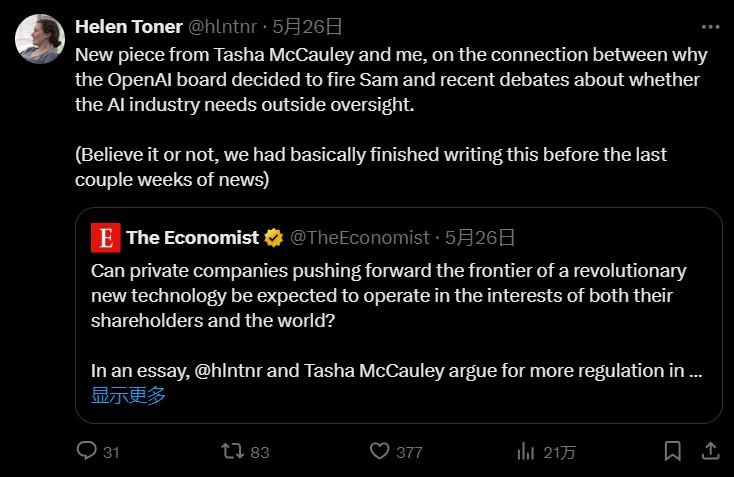Open the three-dot more options menu
The image size is (734, 477).
(709, 25)
